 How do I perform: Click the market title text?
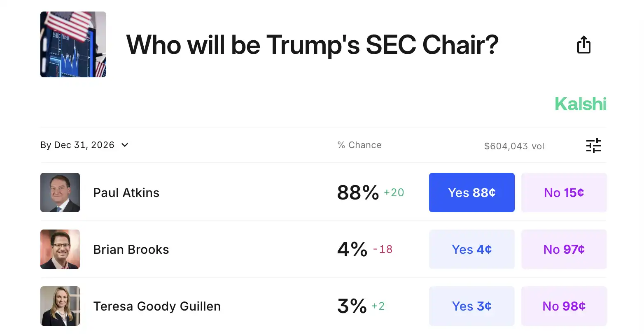tap(313, 44)
